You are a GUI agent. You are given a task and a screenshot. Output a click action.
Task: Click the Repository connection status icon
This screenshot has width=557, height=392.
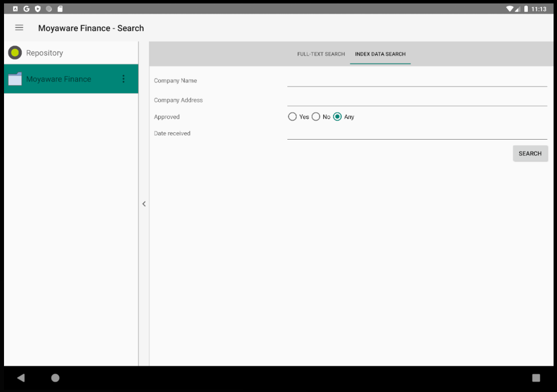point(14,52)
